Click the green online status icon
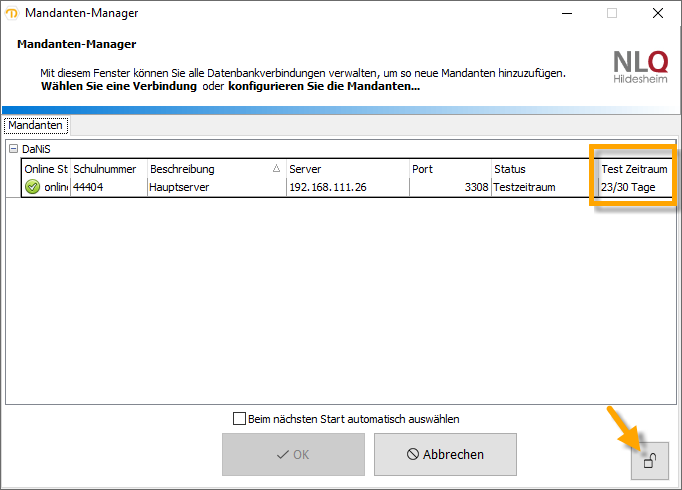The height and width of the screenshot is (490, 682). pyautogui.click(x=32, y=187)
